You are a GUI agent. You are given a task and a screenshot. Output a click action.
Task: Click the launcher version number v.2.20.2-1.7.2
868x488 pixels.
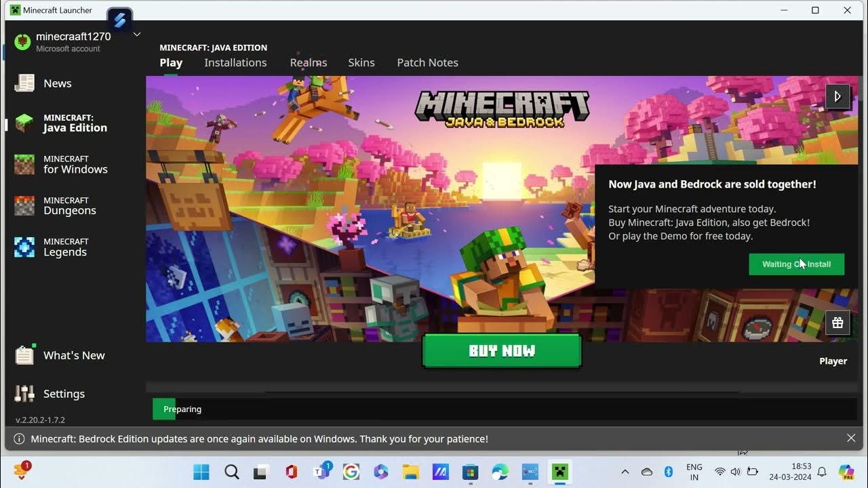pyautogui.click(x=40, y=420)
